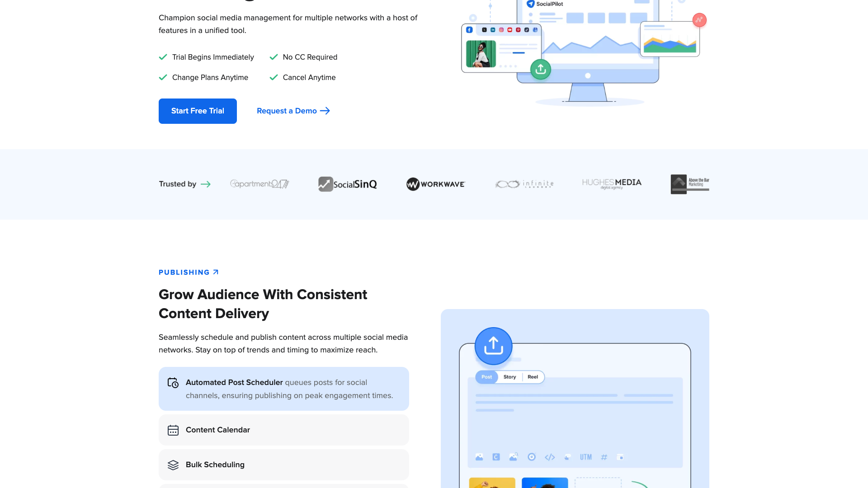This screenshot has width=868, height=488.
Task: Toggle the checkmark beside No CC Required
Action: point(274,57)
